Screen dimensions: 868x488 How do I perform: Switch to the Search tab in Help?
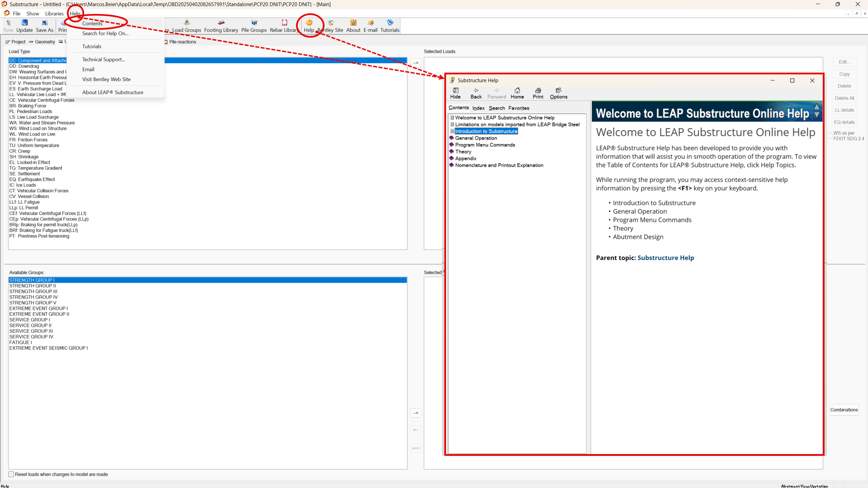(497, 108)
